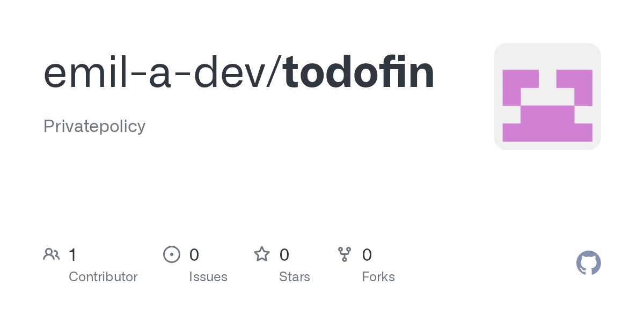Select the Stars label

point(295,277)
